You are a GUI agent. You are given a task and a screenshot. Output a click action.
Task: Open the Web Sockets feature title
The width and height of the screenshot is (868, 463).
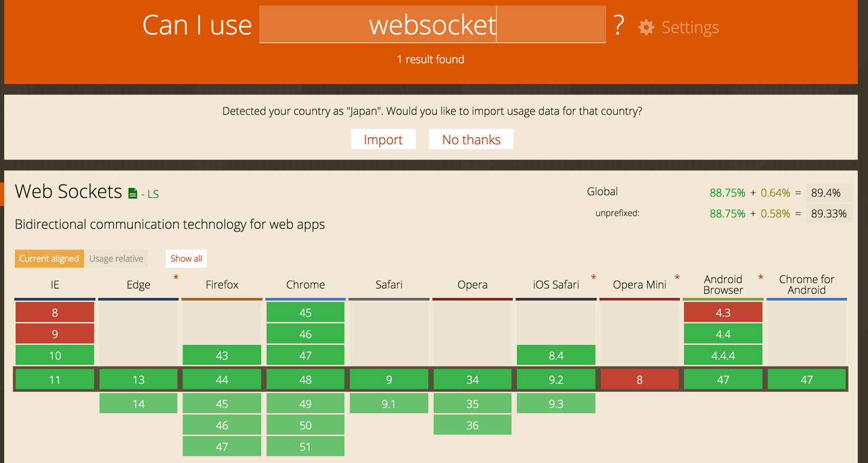[68, 192]
